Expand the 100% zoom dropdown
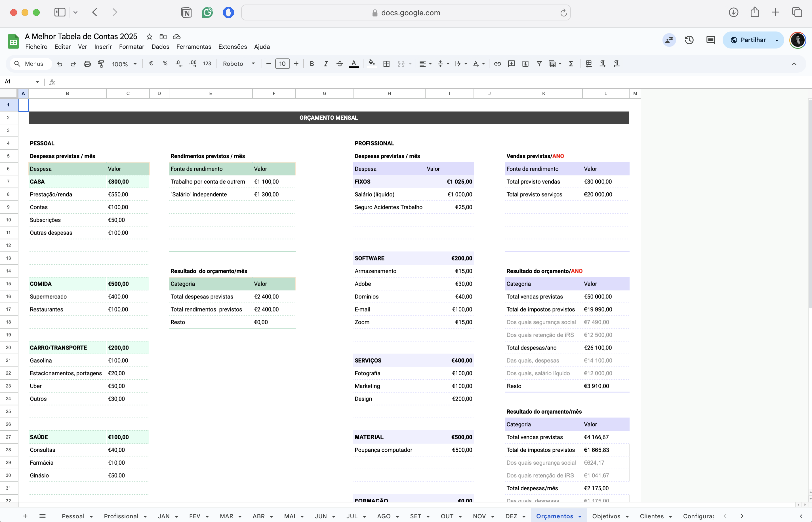 pyautogui.click(x=124, y=64)
